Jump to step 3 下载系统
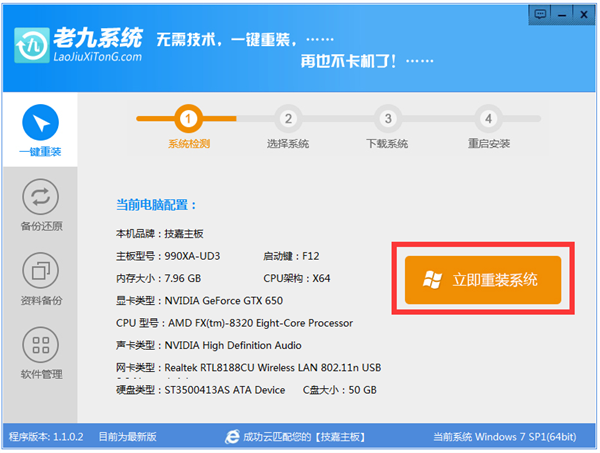The width and height of the screenshot is (600, 453). 388,119
